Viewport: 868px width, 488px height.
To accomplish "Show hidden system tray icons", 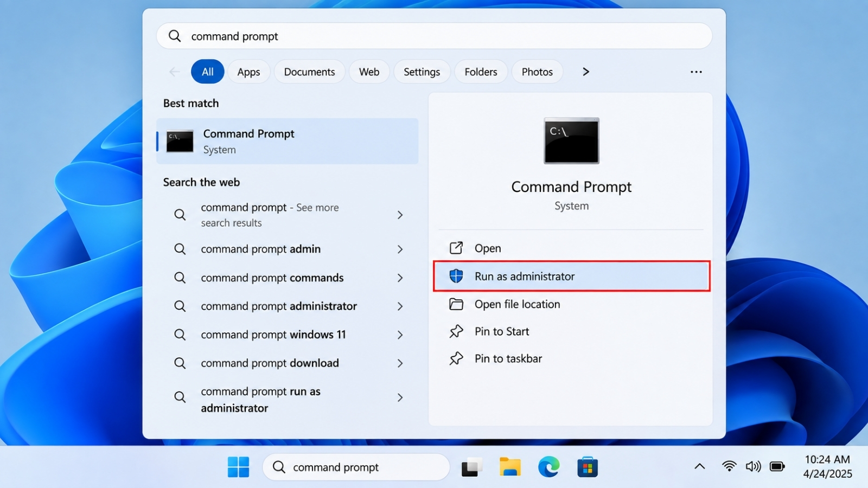I will 700,466.
